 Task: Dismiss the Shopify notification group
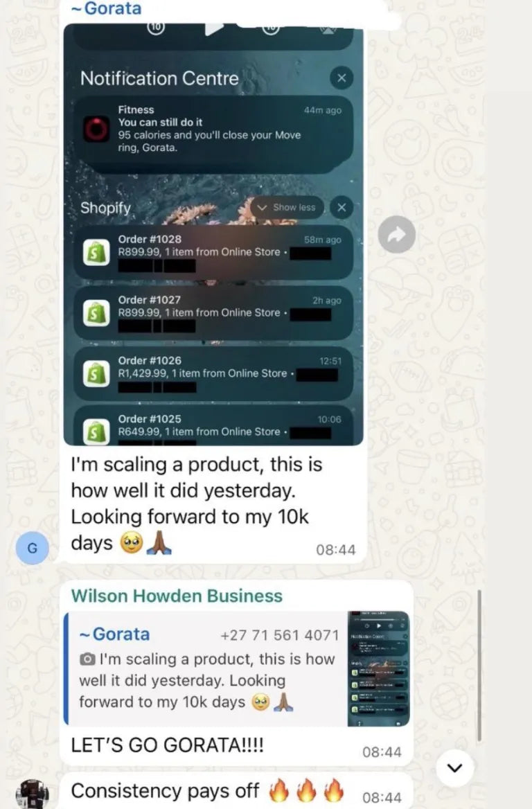pos(342,207)
